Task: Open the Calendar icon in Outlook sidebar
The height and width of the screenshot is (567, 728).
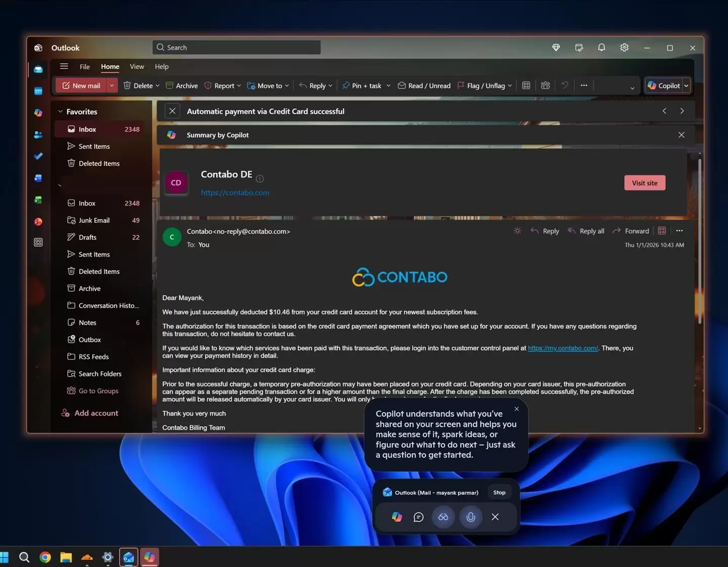Action: [x=38, y=91]
